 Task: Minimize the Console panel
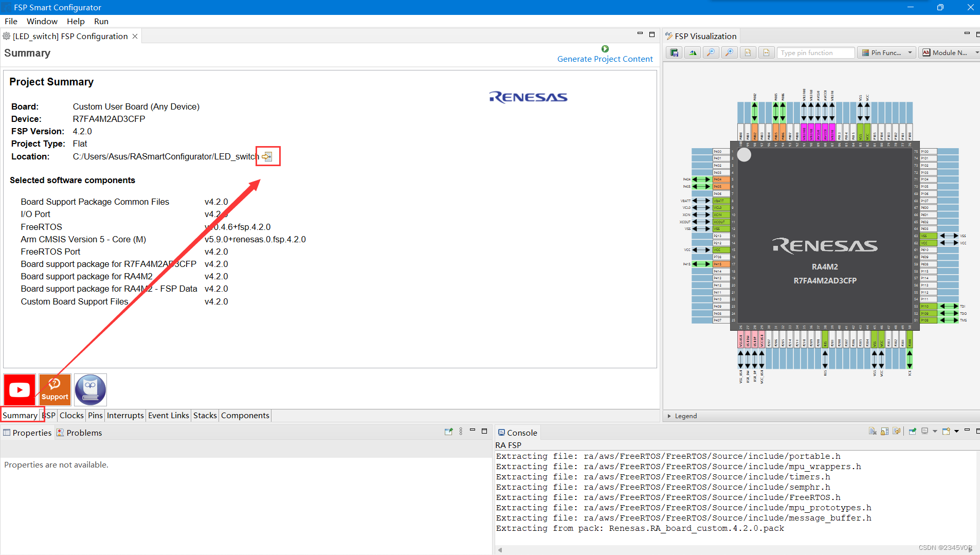click(x=967, y=431)
